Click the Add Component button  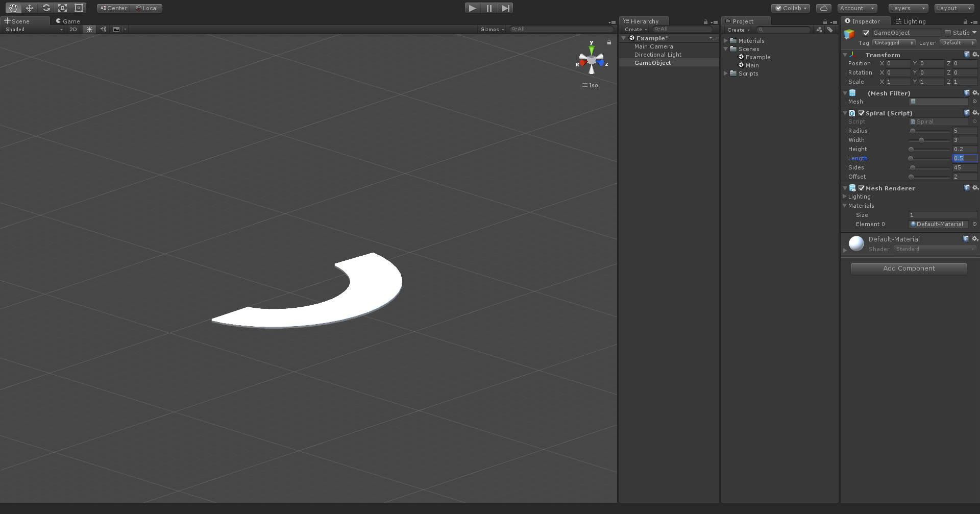click(909, 268)
